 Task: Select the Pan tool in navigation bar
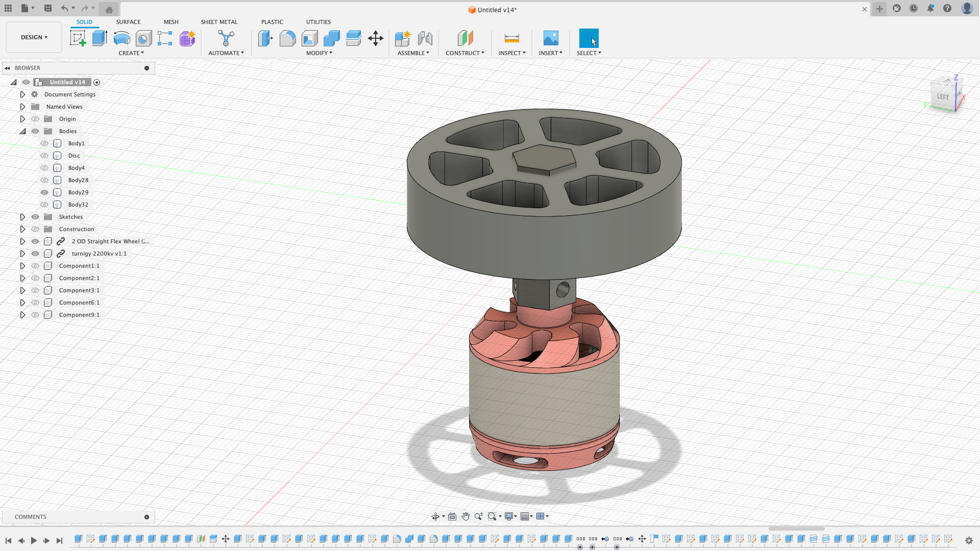coord(465,516)
